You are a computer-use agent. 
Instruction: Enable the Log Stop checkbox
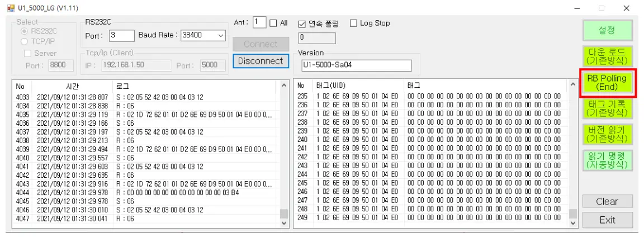[353, 23]
